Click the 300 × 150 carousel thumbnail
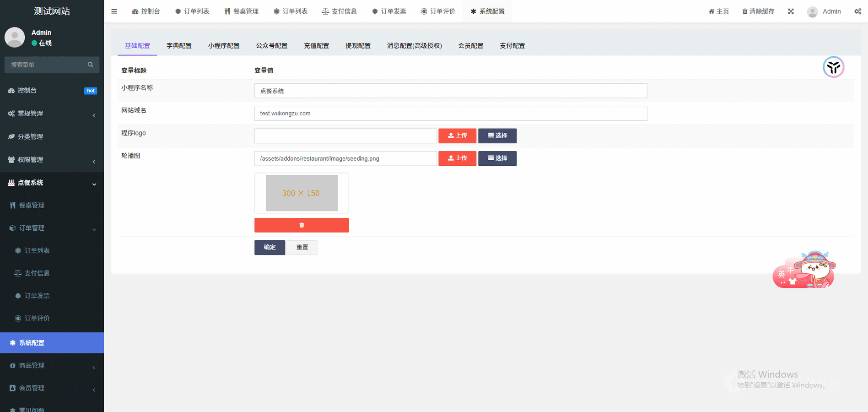Screen dimensions: 868x412 pyautogui.click(x=302, y=193)
